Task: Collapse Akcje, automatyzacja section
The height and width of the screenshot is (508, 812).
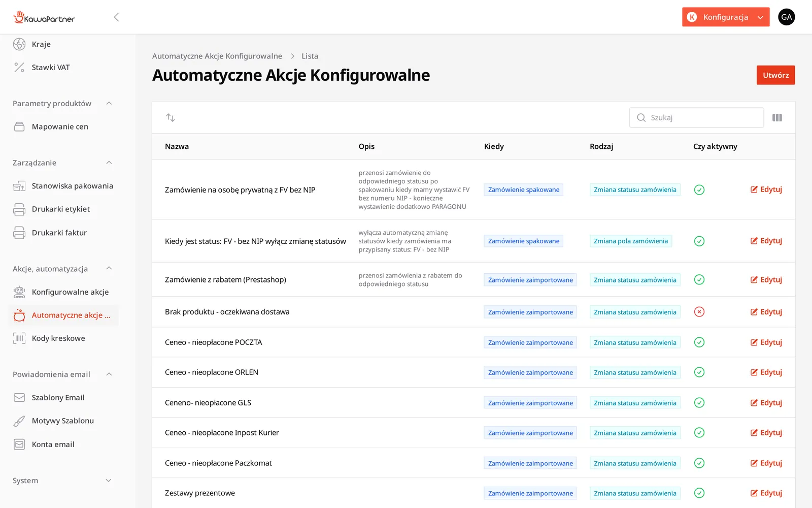Action: point(109,268)
